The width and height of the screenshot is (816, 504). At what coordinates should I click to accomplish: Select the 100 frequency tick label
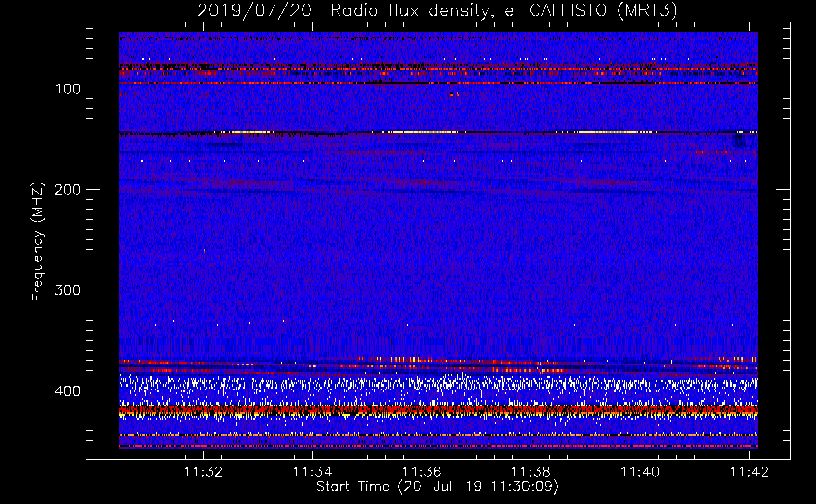click(68, 89)
